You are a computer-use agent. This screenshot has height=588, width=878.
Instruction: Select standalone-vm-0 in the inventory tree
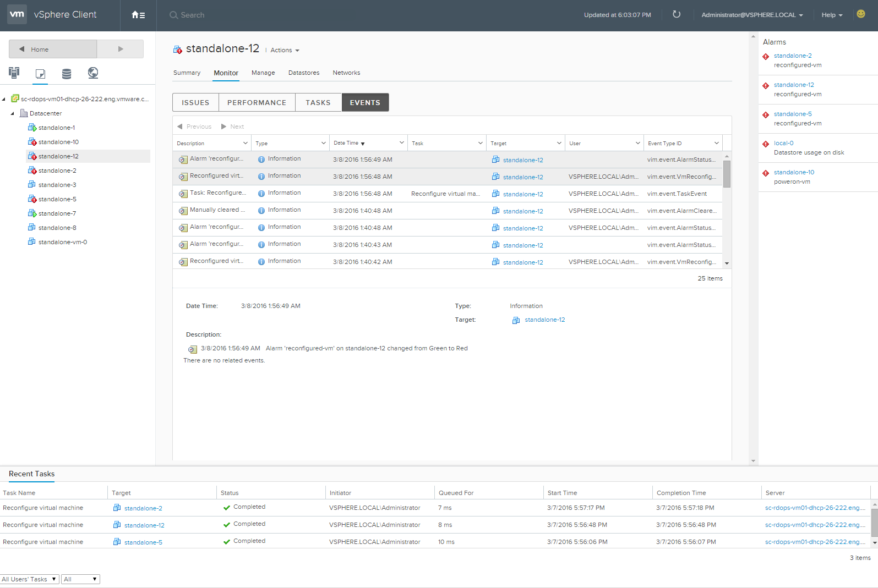62,242
